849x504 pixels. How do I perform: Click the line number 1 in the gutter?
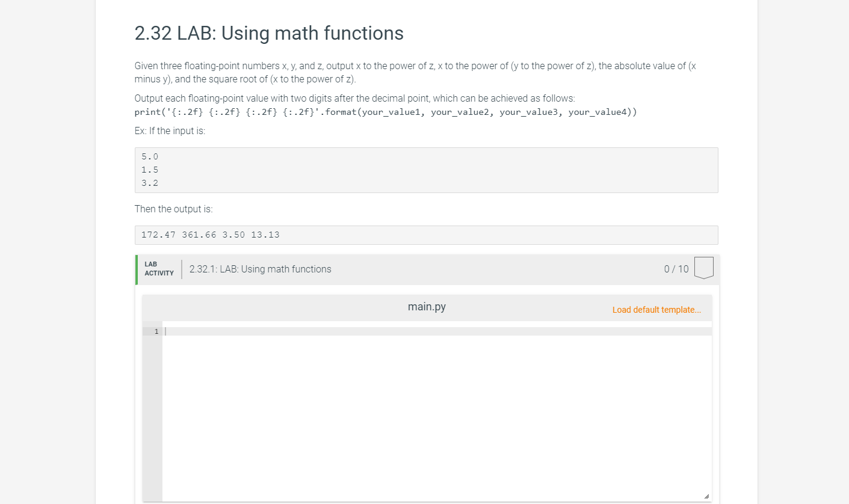tap(156, 331)
